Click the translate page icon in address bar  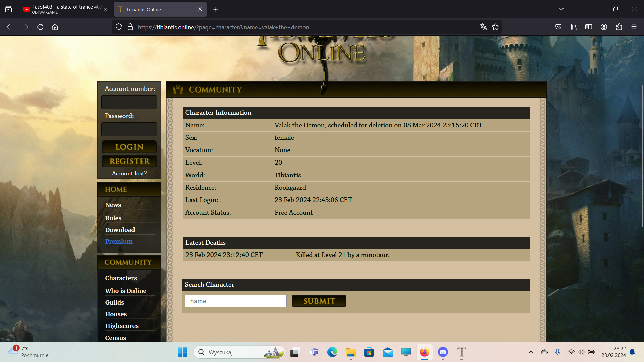point(483,27)
